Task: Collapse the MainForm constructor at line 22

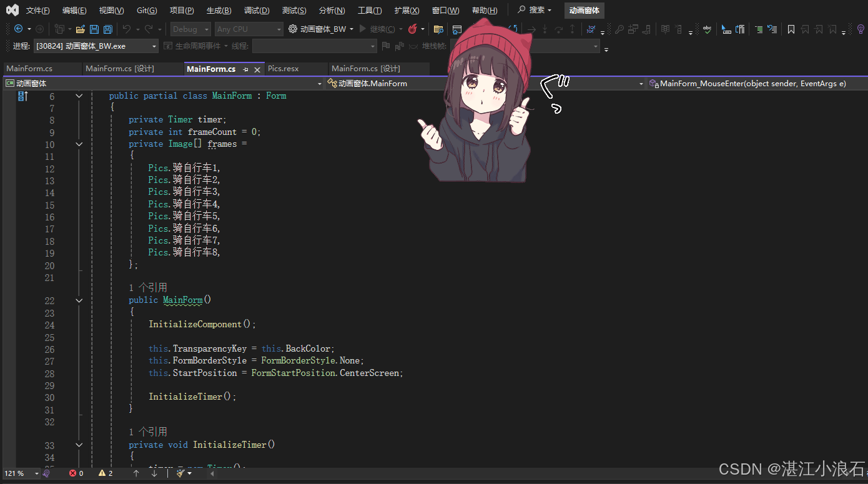Action: [79, 300]
